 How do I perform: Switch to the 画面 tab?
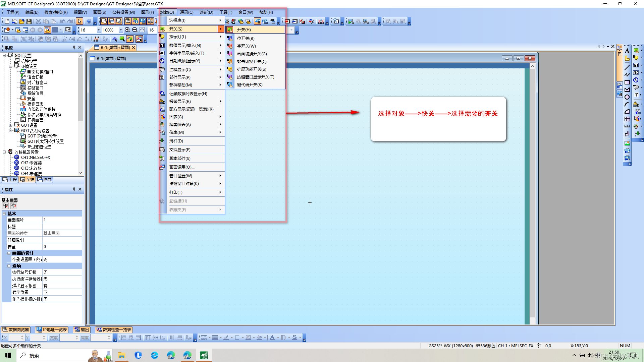tap(45, 180)
